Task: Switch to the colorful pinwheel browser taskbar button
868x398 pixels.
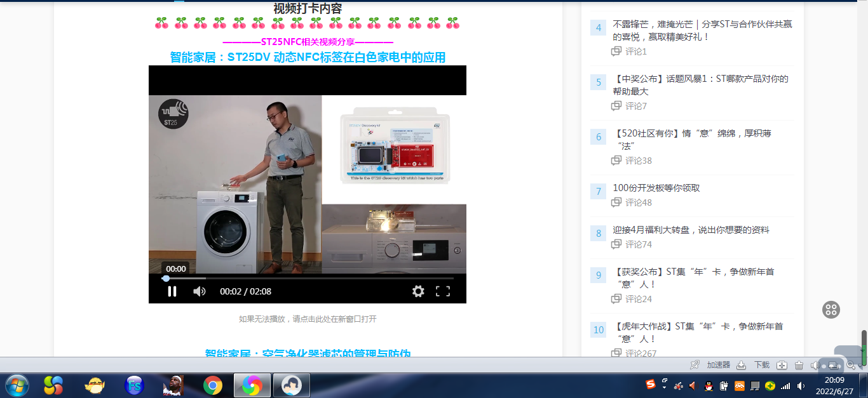Action: [252, 385]
